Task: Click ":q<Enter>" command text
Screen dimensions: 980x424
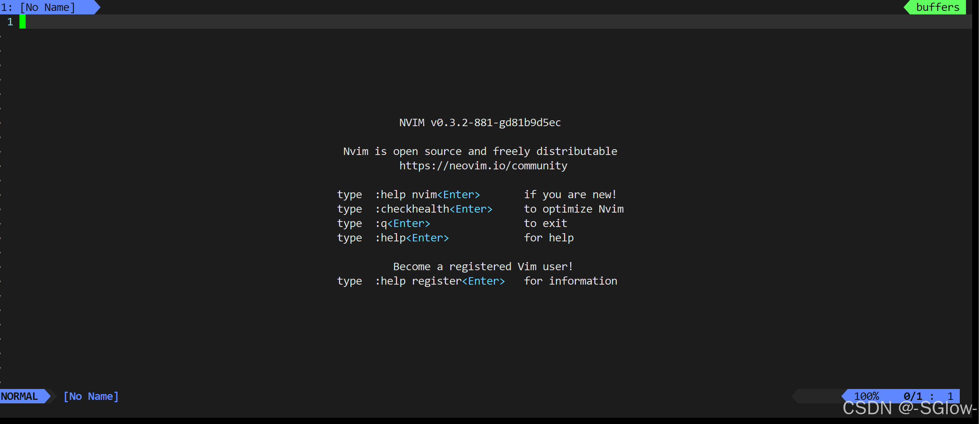Action: pos(402,223)
